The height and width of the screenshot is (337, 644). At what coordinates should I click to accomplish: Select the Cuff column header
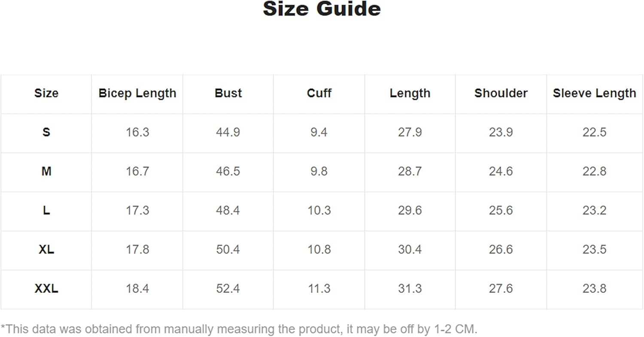(319, 93)
